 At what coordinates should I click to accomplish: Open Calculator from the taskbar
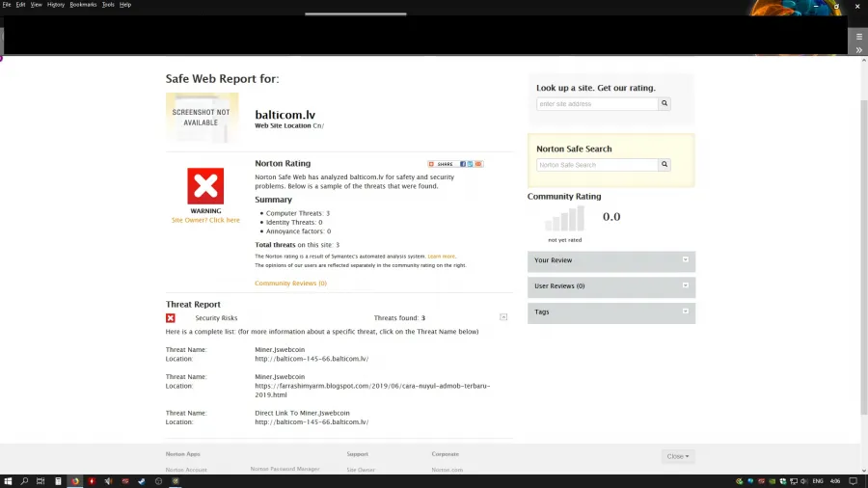tap(58, 481)
